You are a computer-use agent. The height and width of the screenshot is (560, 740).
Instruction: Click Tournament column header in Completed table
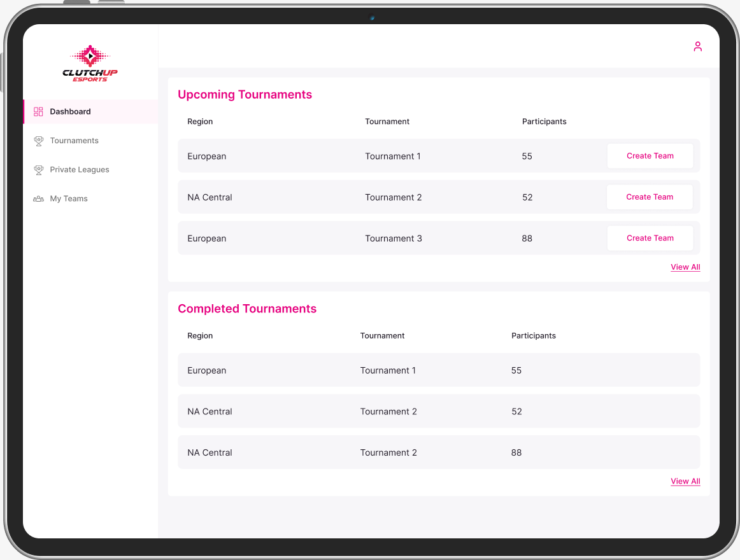click(382, 335)
